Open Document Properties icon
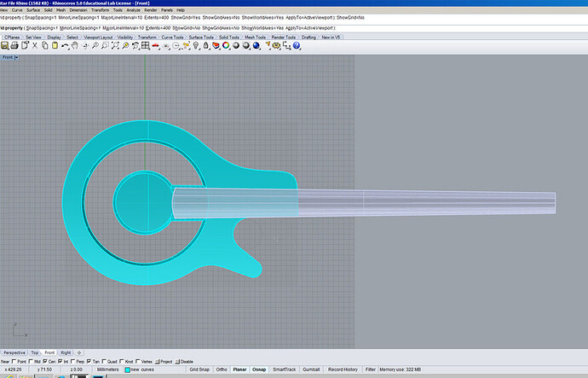588x378 pixels. click(25, 45)
